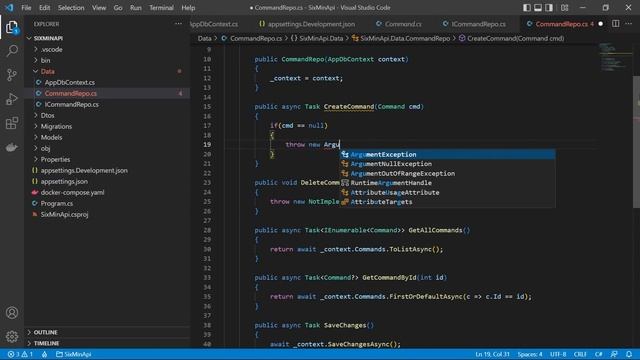Click the Explorer more actions ellipsis
This screenshot has width=640, height=360.
178,24
